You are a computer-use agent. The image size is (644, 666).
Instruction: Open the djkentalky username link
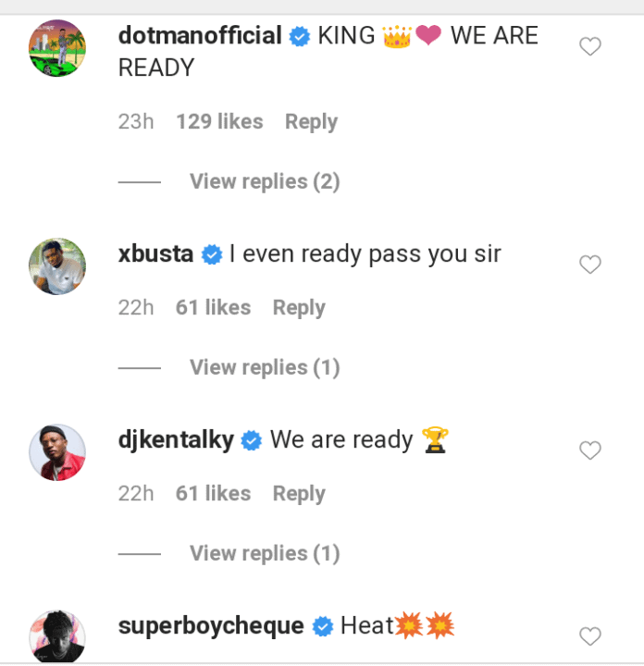tap(176, 440)
